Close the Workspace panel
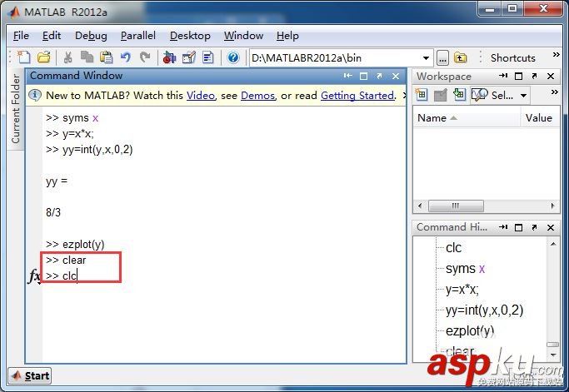This screenshot has width=569, height=392. 551,76
